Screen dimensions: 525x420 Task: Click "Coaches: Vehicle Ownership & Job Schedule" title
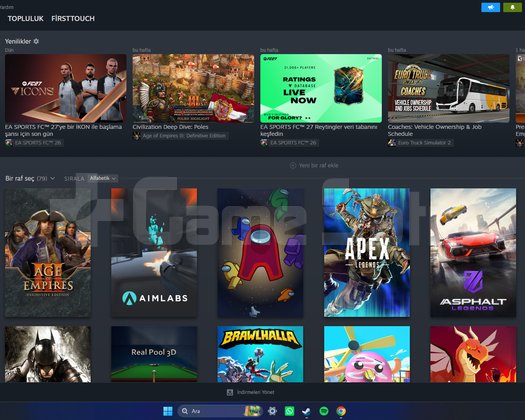[435, 130]
